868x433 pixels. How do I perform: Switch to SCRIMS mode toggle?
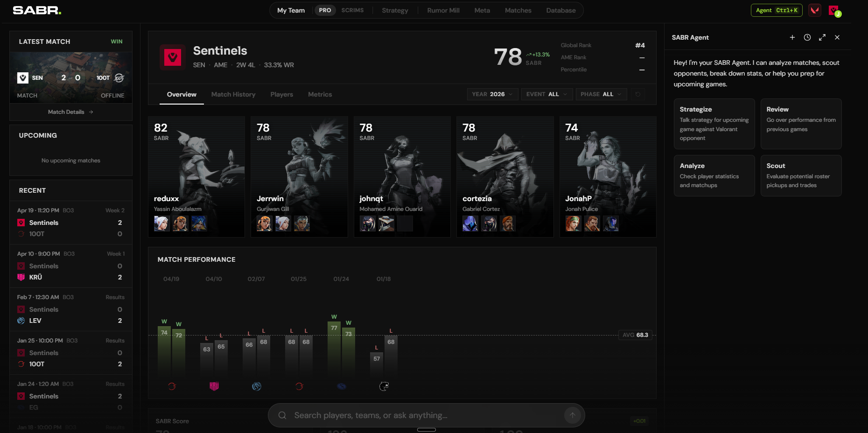tap(352, 10)
